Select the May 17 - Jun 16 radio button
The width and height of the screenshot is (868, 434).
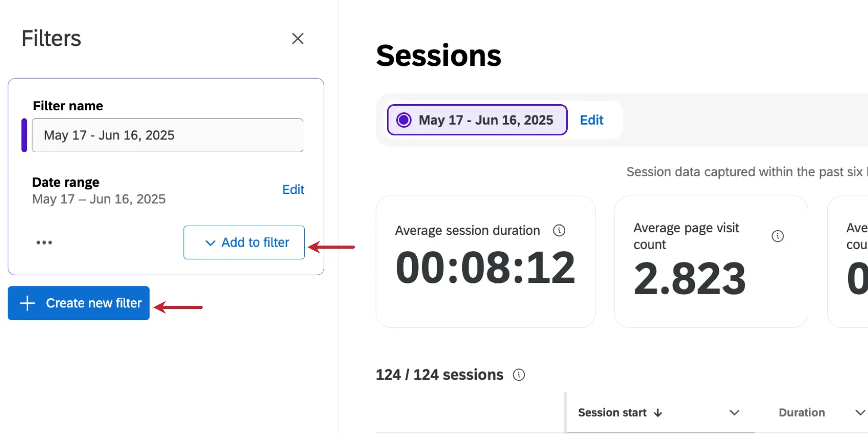[404, 120]
